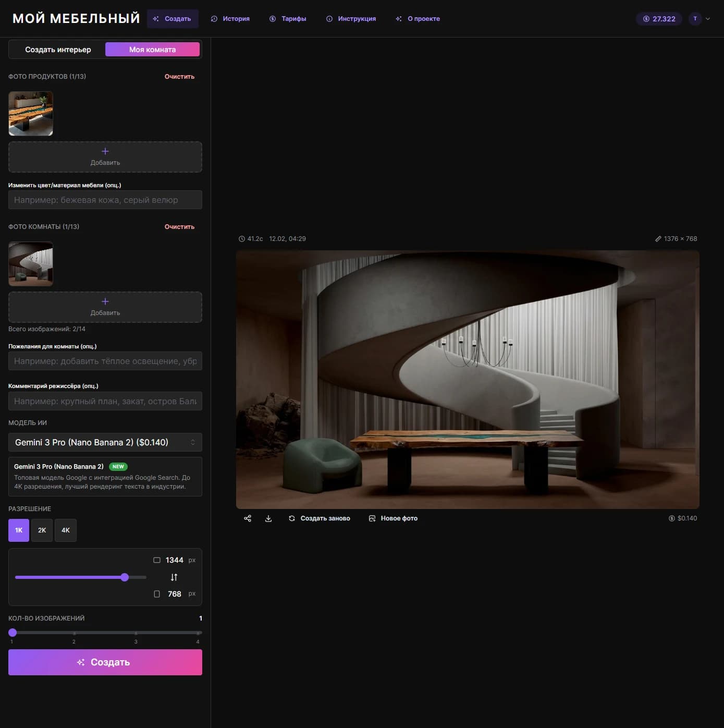Click the pink Создать generate button
724x728 pixels.
tap(105, 662)
